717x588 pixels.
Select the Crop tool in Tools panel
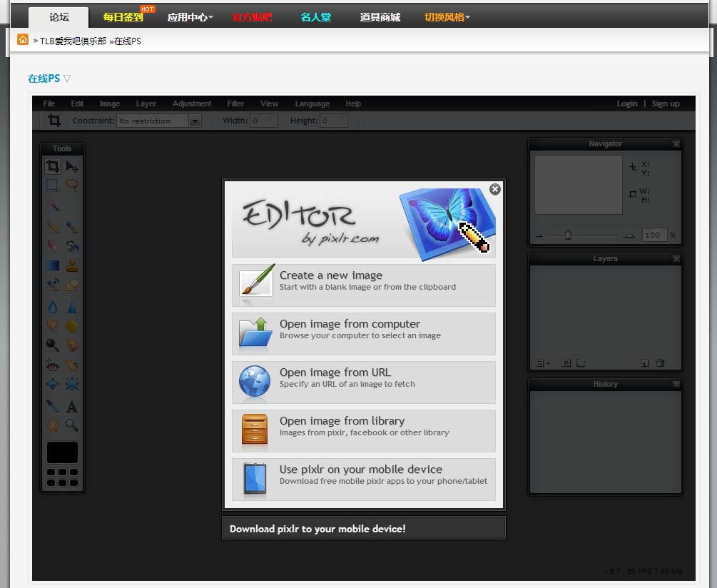(x=53, y=166)
